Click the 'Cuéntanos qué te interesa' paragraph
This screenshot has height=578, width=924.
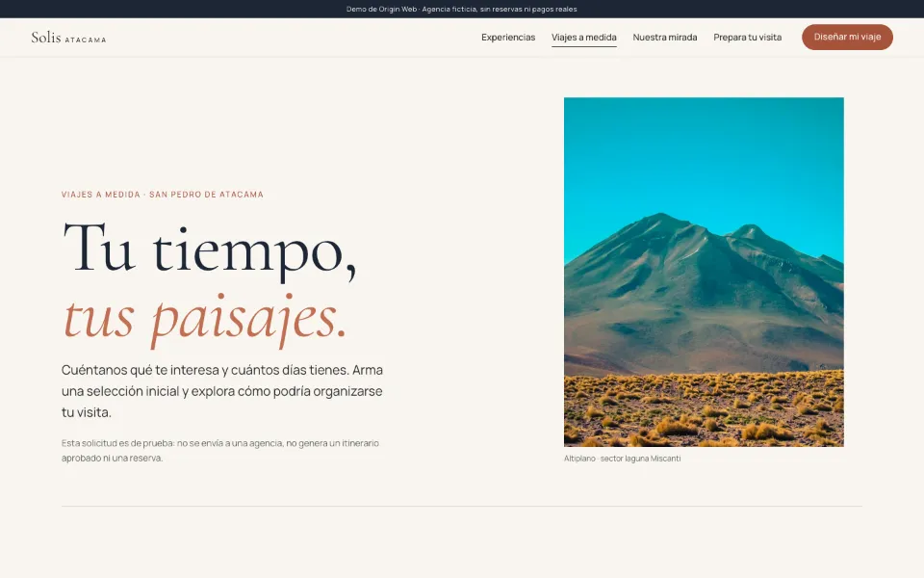point(222,391)
